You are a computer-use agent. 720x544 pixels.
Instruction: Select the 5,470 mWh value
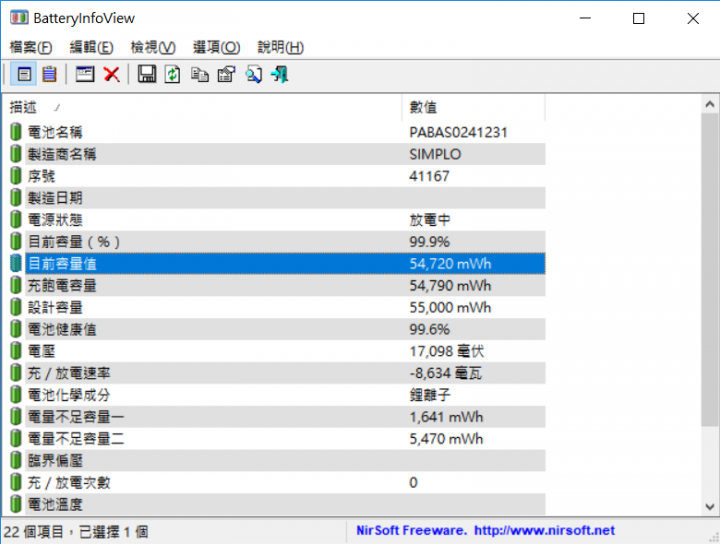click(x=446, y=439)
